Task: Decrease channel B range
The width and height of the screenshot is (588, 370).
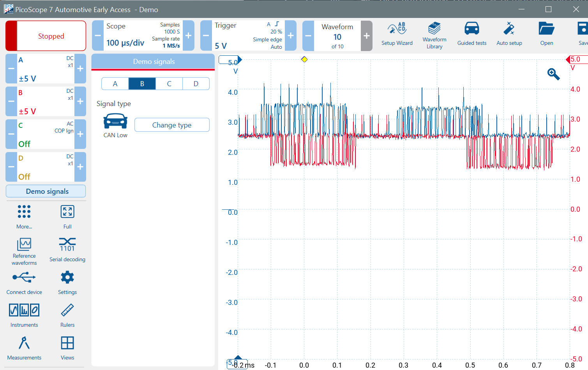Action: (x=11, y=101)
